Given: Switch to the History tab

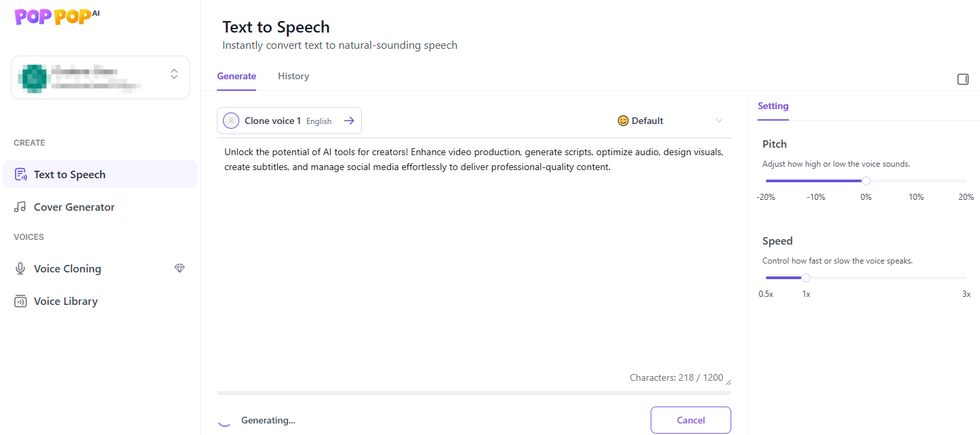Looking at the screenshot, I should [x=293, y=76].
